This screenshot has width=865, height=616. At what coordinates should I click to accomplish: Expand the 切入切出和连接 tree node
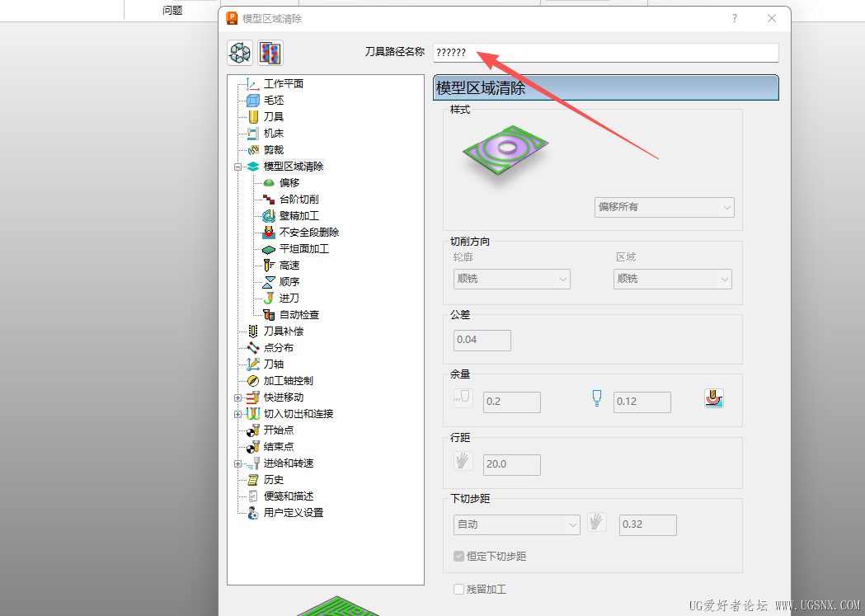(x=237, y=414)
